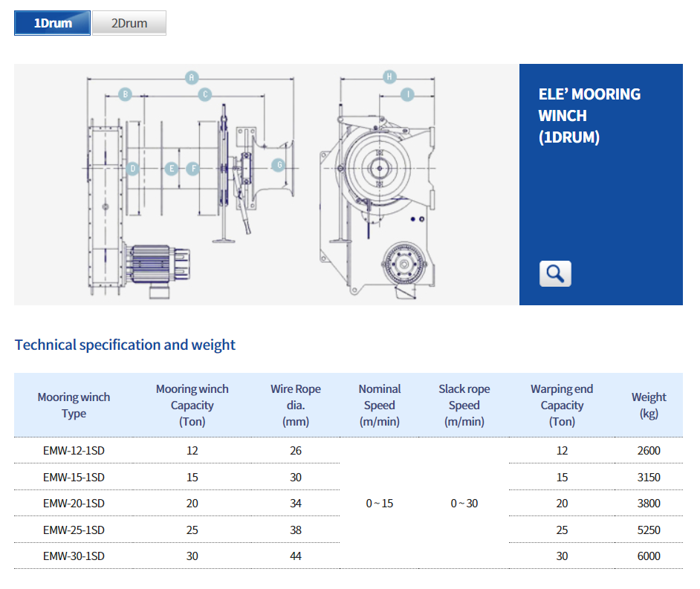Click dimension marker H
Screen dimensions: 700x589
tap(389, 77)
